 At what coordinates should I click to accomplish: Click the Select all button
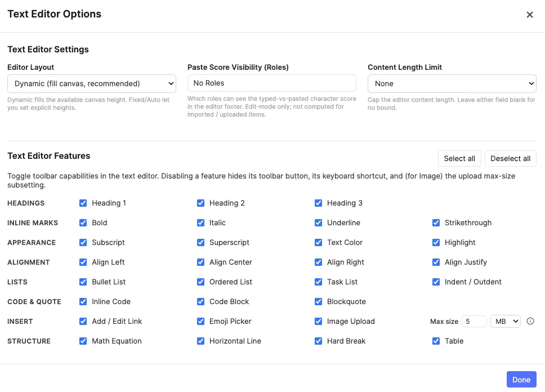coord(459,159)
